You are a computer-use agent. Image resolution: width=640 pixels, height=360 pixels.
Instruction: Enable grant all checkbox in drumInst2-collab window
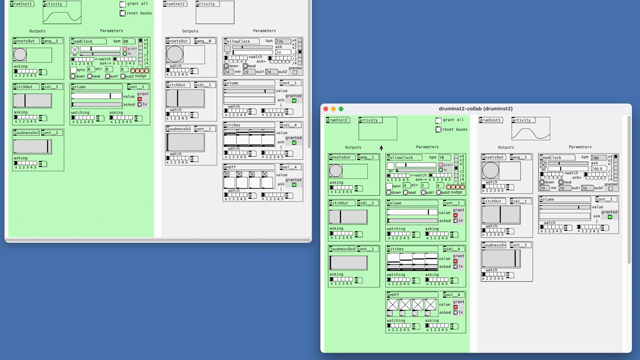[x=438, y=120]
